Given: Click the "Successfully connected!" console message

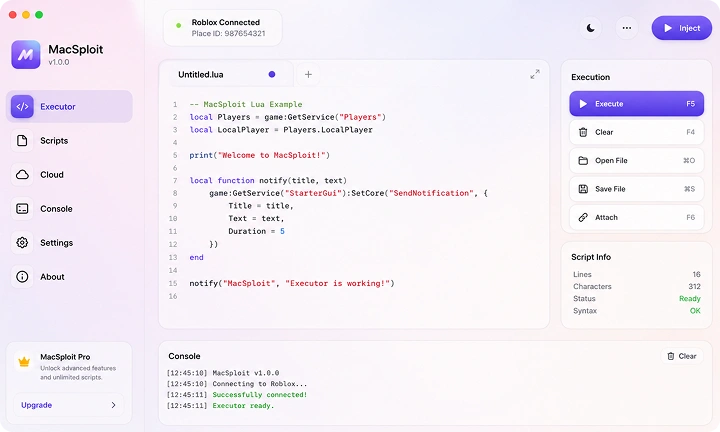Looking at the screenshot, I should (259, 394).
